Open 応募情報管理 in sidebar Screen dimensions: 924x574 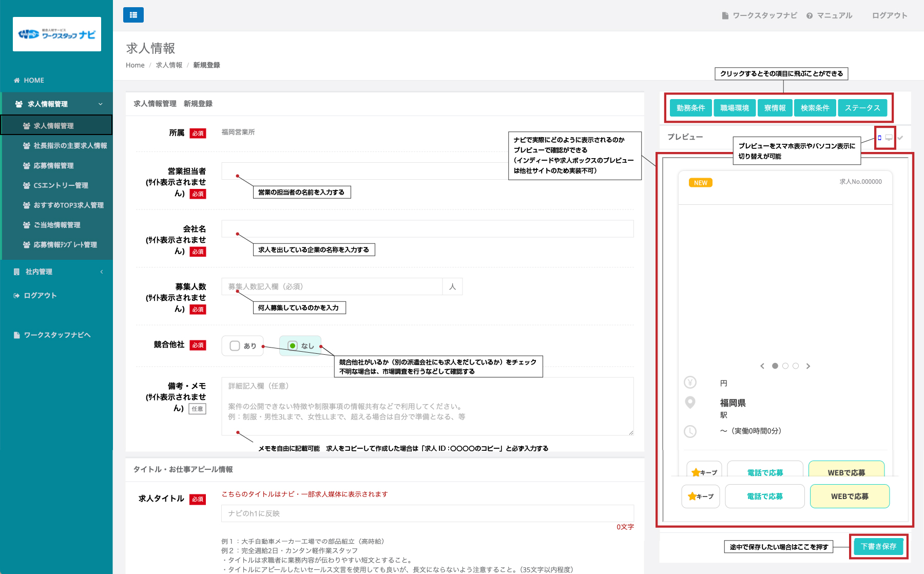(53, 165)
